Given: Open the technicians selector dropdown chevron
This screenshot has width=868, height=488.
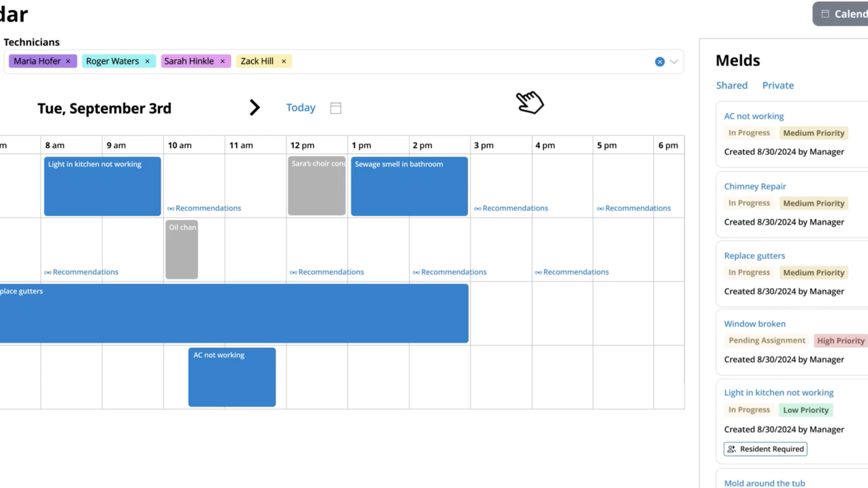Looking at the screenshot, I should coord(674,61).
